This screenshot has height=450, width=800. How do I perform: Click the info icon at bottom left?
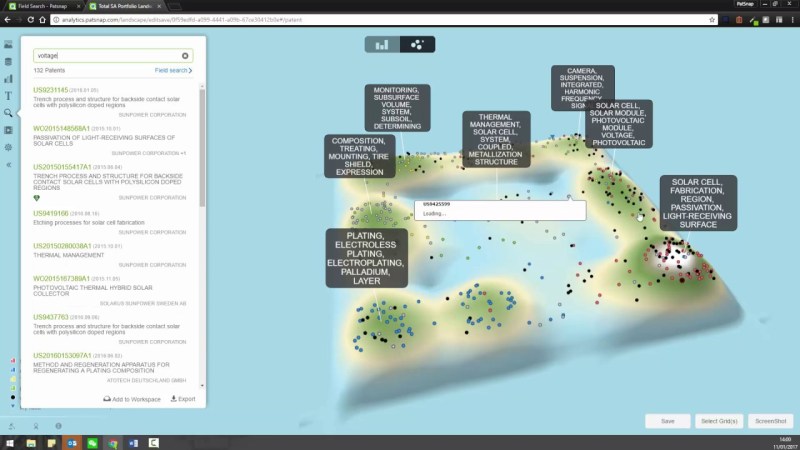(59, 426)
